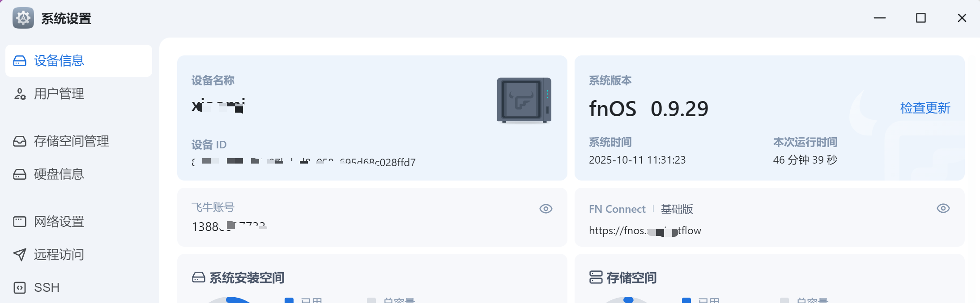The width and height of the screenshot is (980, 303).
Task: Click the NAS device thumbnail image
Action: [x=524, y=100]
